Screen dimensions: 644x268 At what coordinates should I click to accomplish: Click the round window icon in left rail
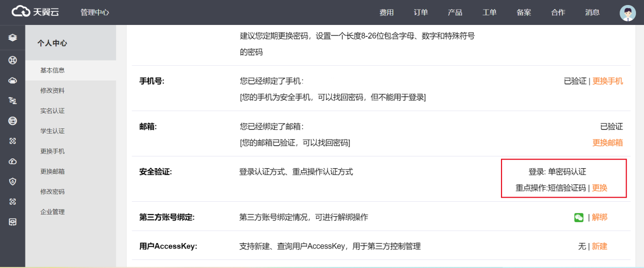13,121
